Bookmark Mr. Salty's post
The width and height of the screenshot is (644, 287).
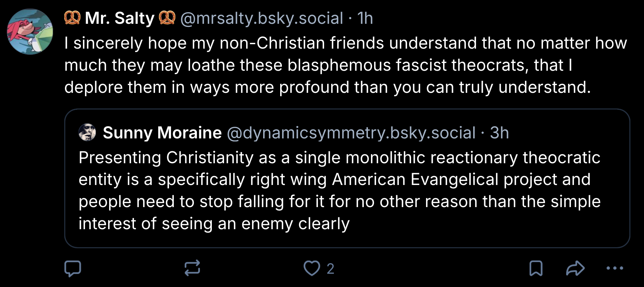click(536, 268)
